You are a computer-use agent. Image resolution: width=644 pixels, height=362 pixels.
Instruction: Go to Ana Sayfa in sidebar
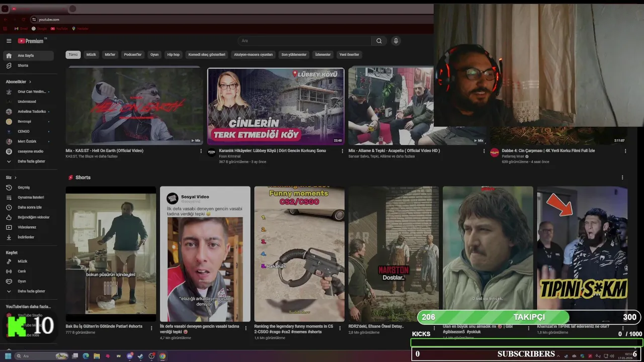point(28,55)
